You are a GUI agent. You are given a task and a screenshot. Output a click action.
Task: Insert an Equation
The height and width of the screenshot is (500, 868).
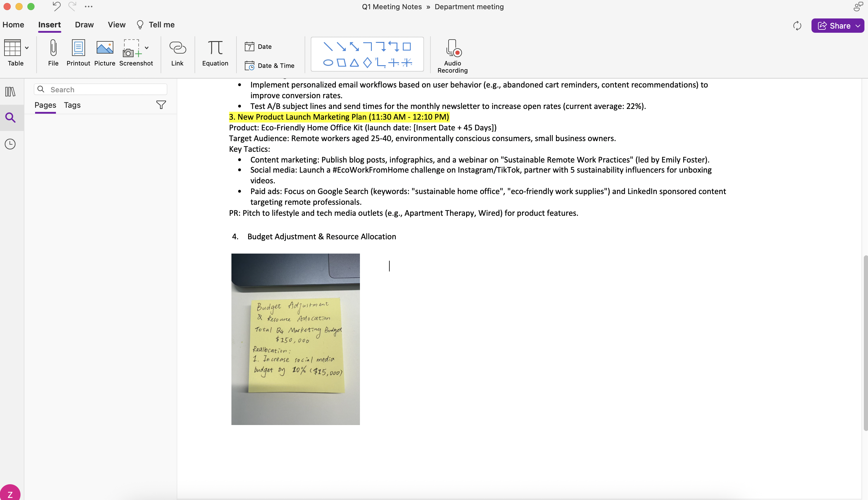click(x=215, y=52)
